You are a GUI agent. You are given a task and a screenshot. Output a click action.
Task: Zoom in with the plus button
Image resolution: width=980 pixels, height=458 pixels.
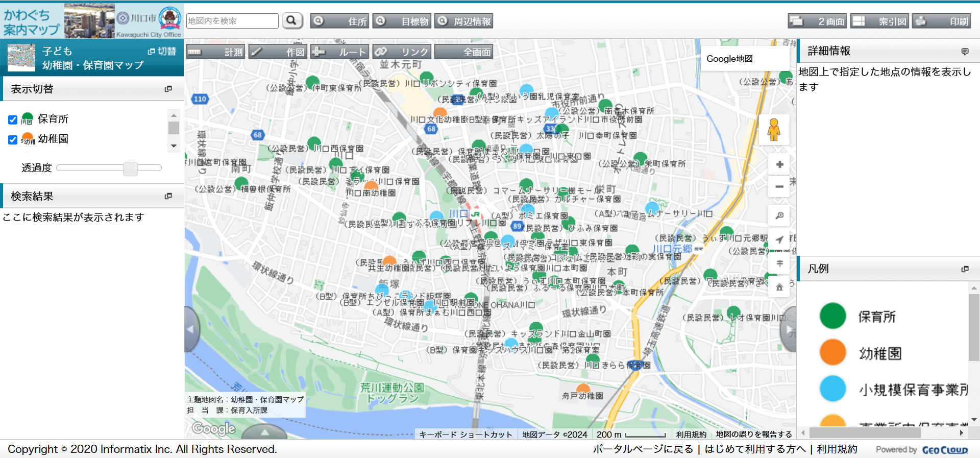779,164
